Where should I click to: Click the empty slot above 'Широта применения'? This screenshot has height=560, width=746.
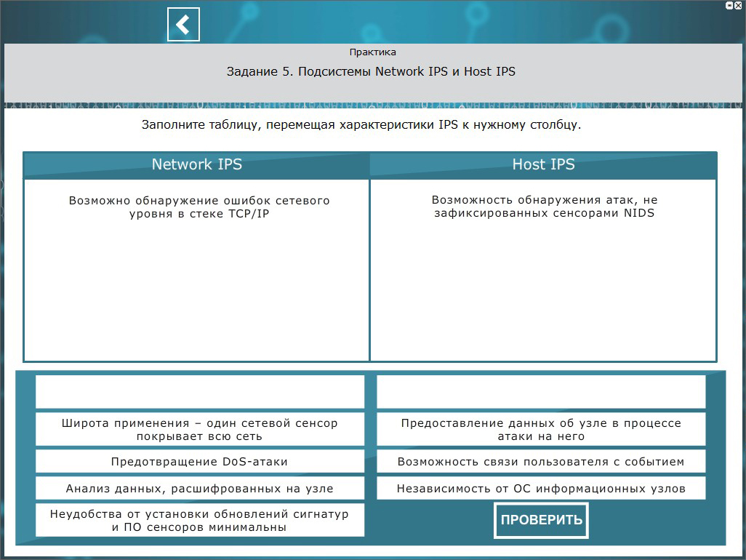[199, 392]
